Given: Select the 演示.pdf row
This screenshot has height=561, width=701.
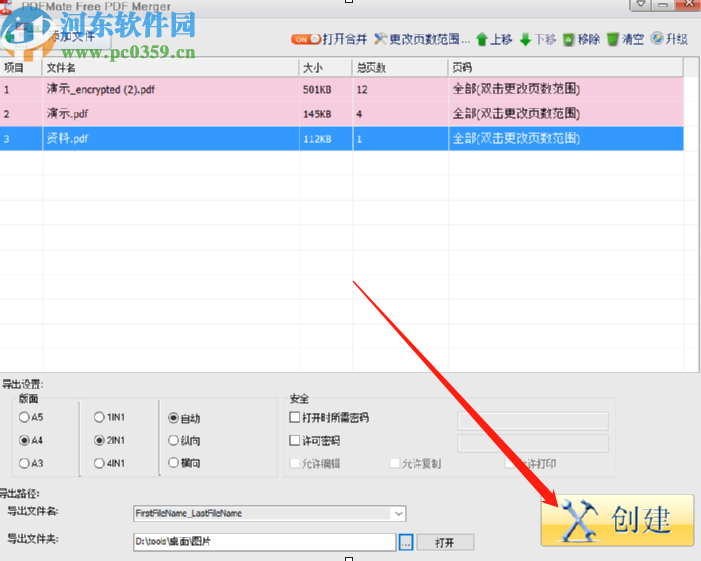Looking at the screenshot, I should (342, 114).
